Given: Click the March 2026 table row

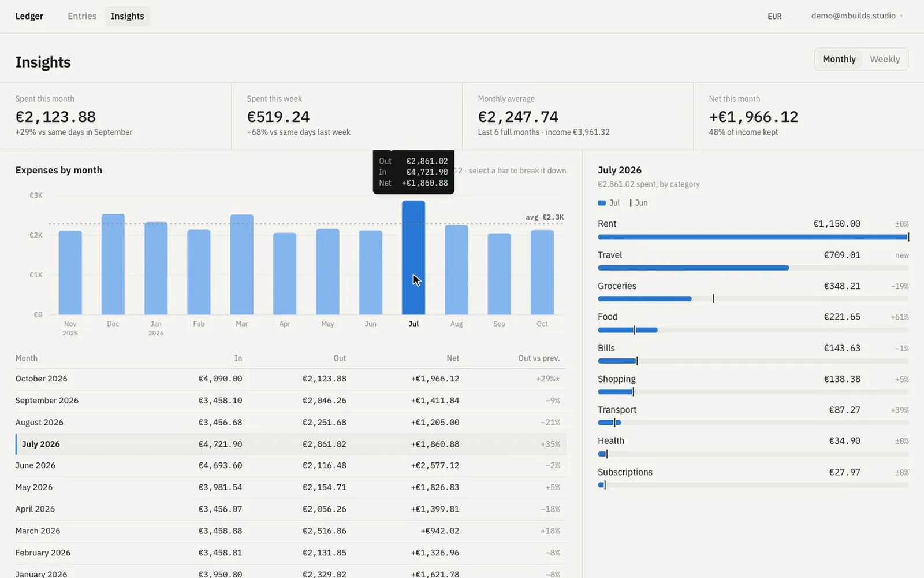Looking at the screenshot, I should [290, 531].
